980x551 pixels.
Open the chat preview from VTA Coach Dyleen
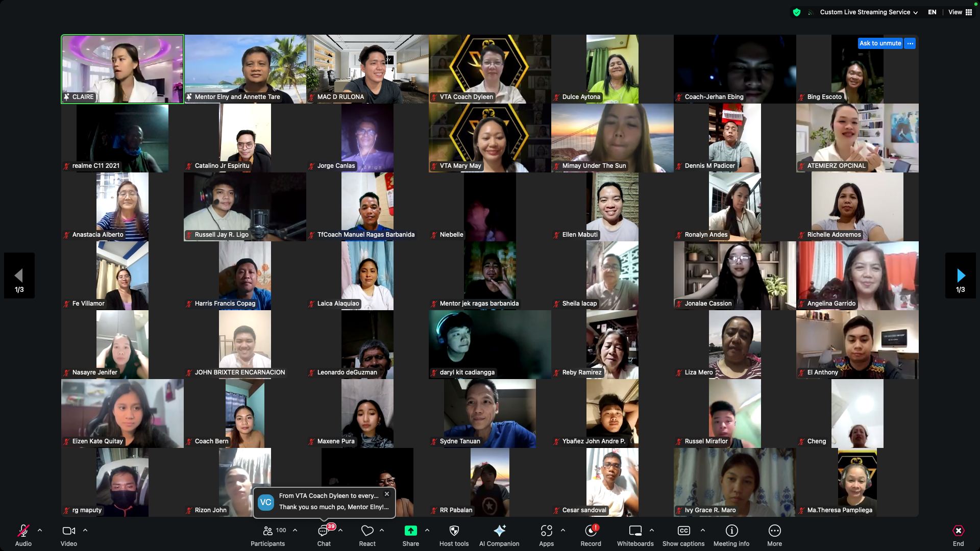tap(324, 502)
